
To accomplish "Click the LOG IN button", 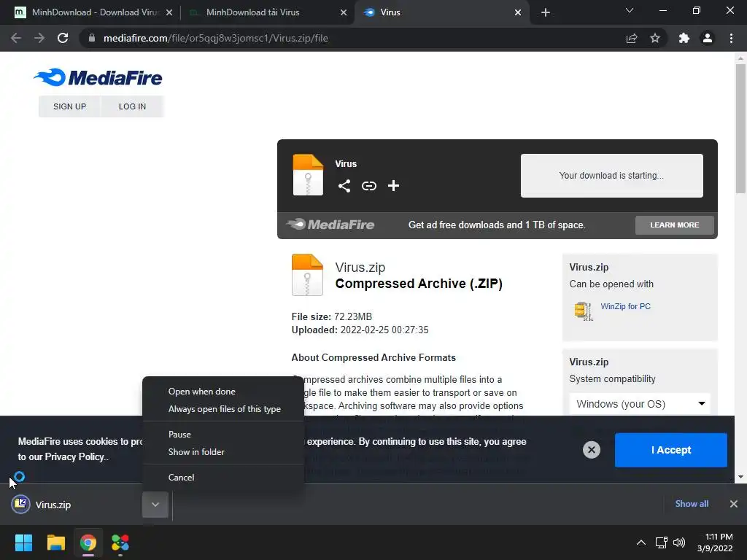I will 133,106.
